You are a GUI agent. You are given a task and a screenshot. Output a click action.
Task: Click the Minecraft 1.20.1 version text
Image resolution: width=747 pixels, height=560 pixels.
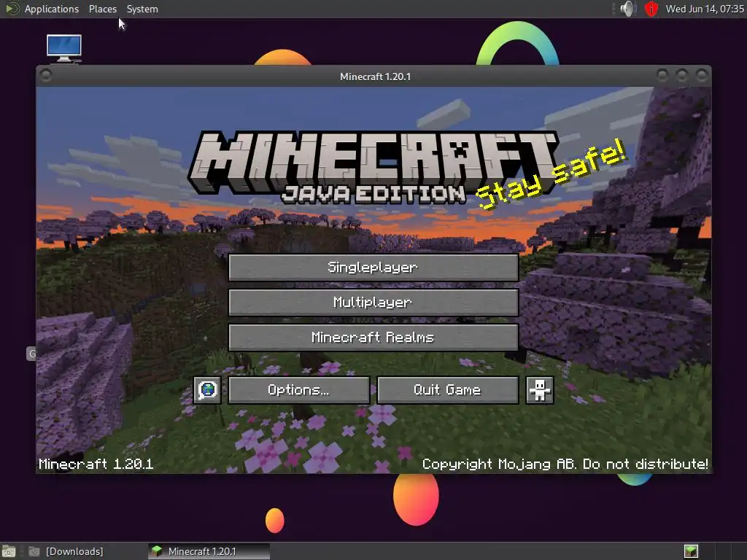[x=96, y=464]
